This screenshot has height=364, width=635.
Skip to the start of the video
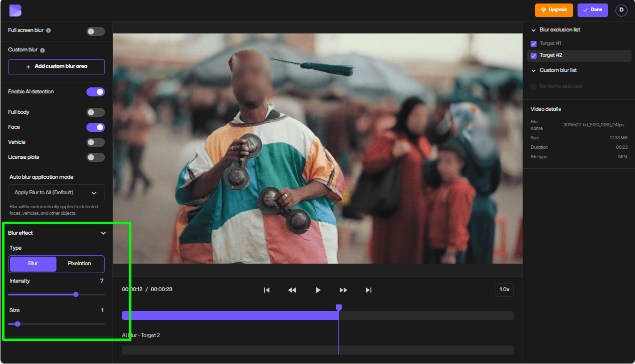tap(267, 290)
